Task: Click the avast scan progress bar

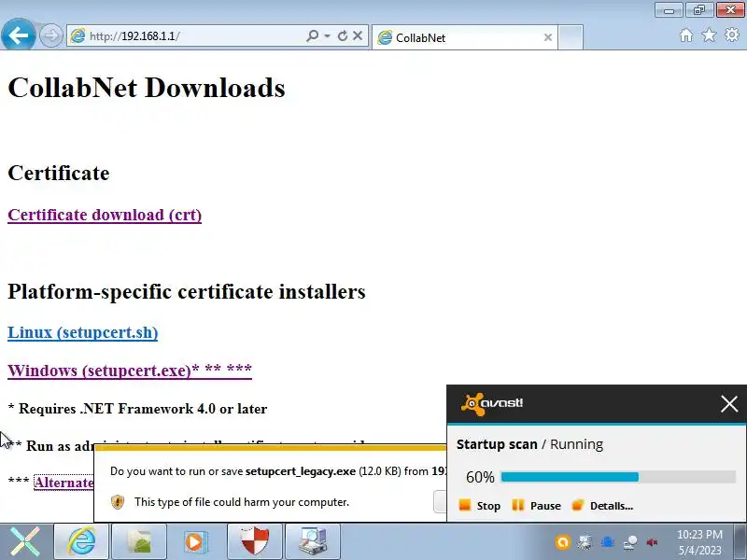Action: (618, 477)
